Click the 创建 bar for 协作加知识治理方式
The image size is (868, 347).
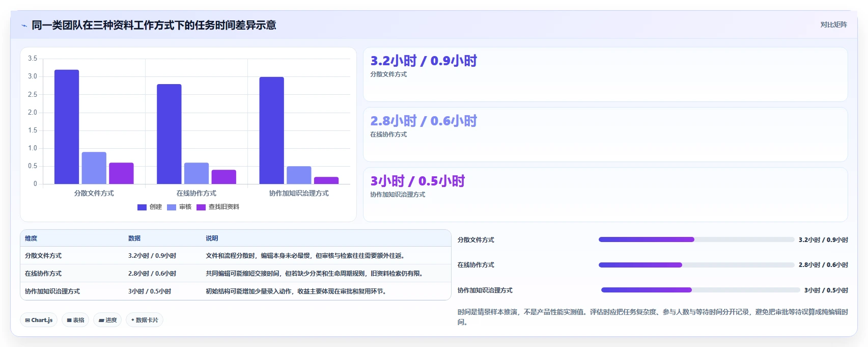[x=272, y=130]
